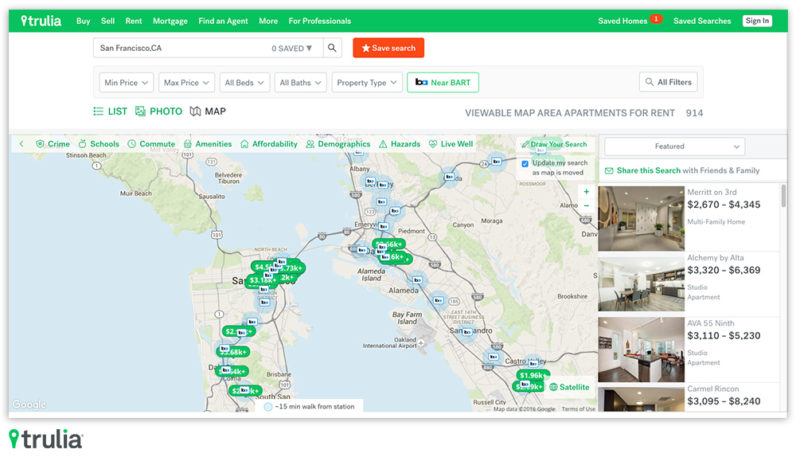Screen dimensions: 796x457
Task: Click the magnifying glass search icon
Action: pyautogui.click(x=333, y=48)
